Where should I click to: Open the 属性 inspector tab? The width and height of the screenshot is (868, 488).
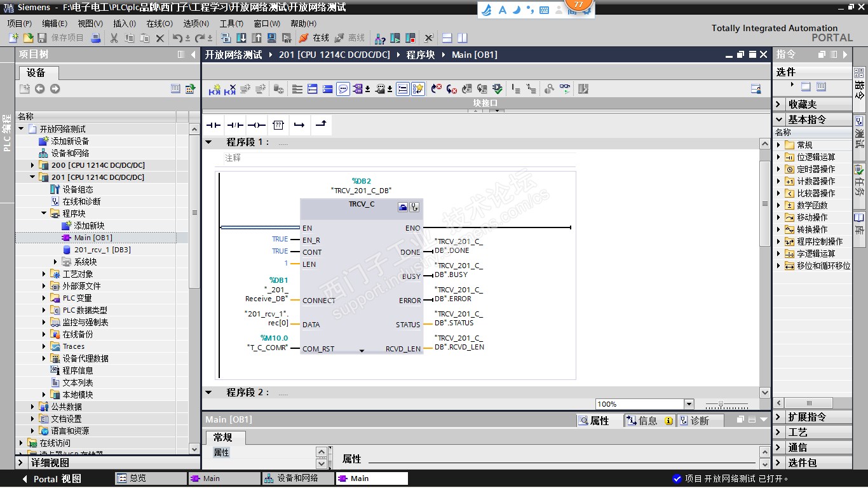tap(600, 421)
